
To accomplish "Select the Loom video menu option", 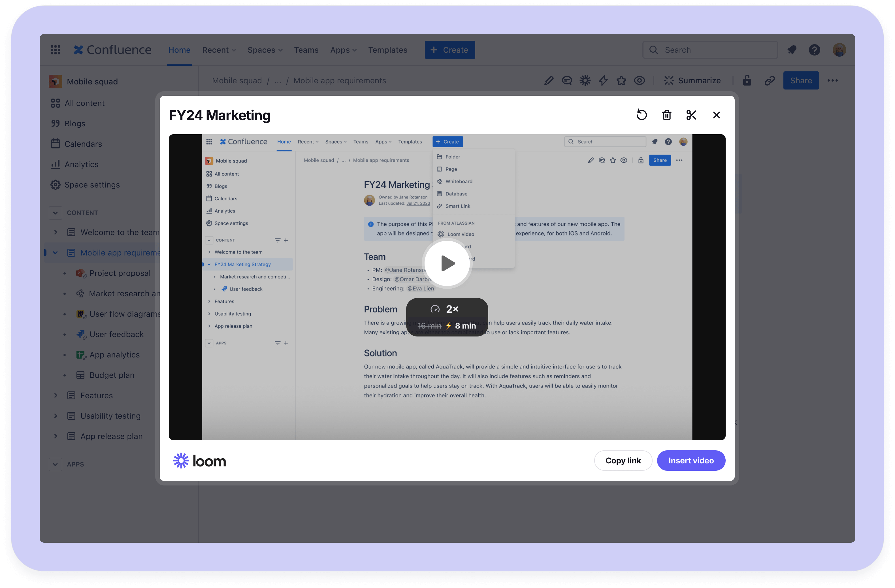I will tap(460, 234).
